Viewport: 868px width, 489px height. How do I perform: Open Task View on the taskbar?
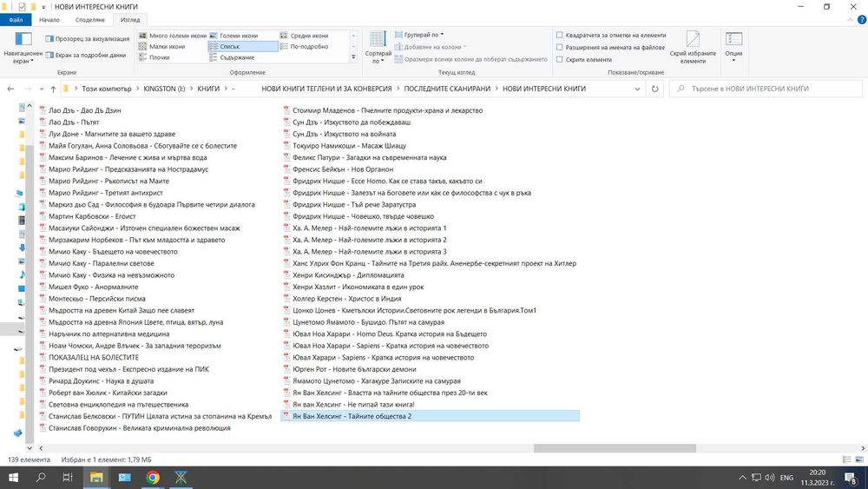68,478
